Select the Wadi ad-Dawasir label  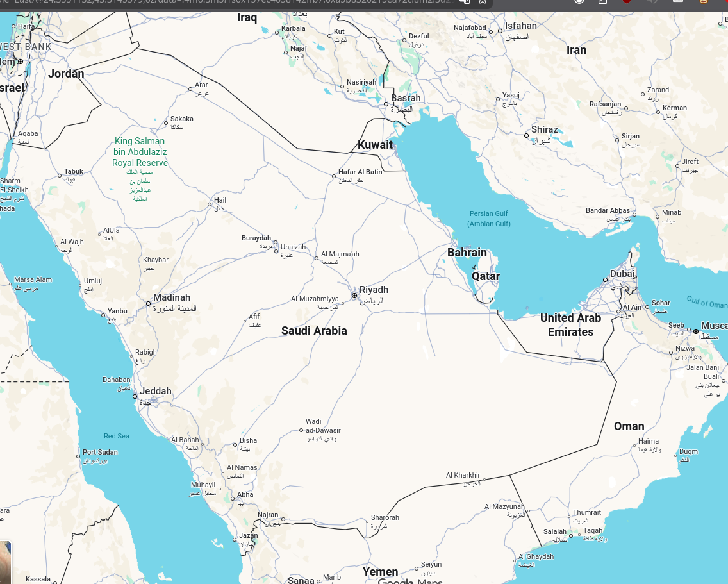coord(323,426)
